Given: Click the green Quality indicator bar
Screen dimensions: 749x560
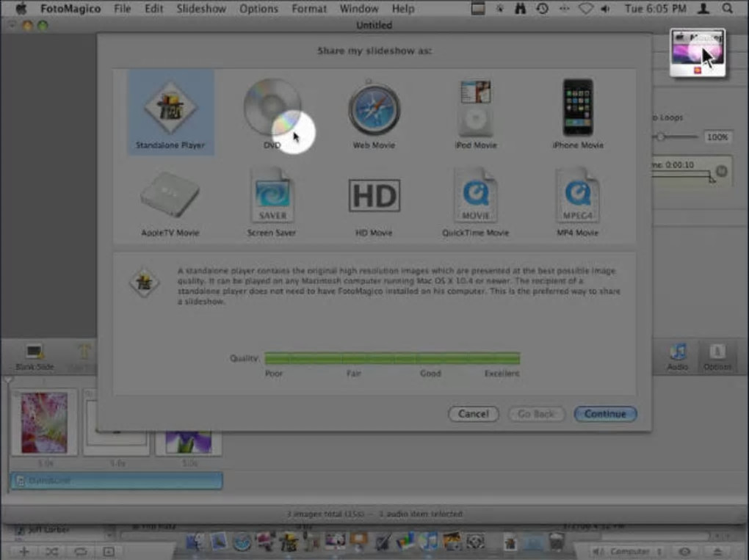Looking at the screenshot, I should click(x=392, y=358).
